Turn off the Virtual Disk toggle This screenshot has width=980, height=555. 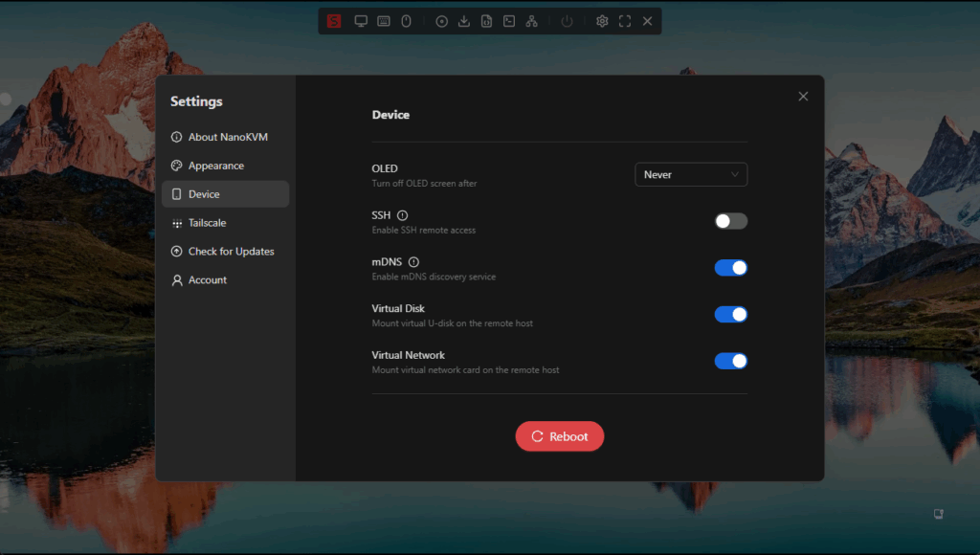pyautogui.click(x=730, y=315)
